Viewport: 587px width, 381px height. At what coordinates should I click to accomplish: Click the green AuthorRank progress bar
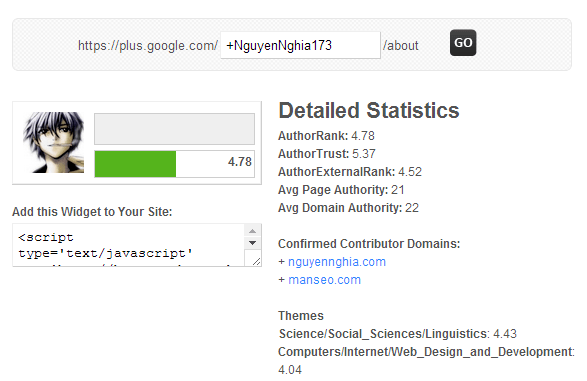[x=135, y=164]
